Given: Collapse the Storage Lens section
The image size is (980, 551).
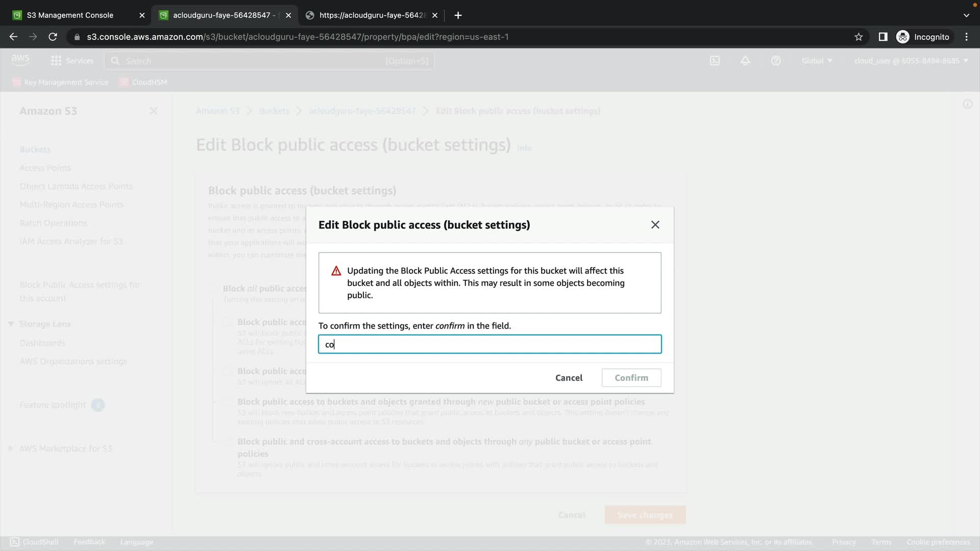Looking at the screenshot, I should point(11,324).
